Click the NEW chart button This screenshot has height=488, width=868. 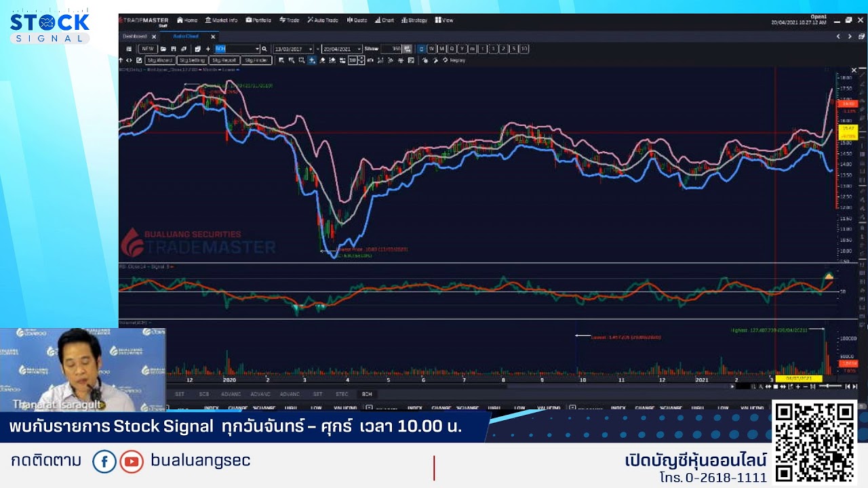pos(148,49)
